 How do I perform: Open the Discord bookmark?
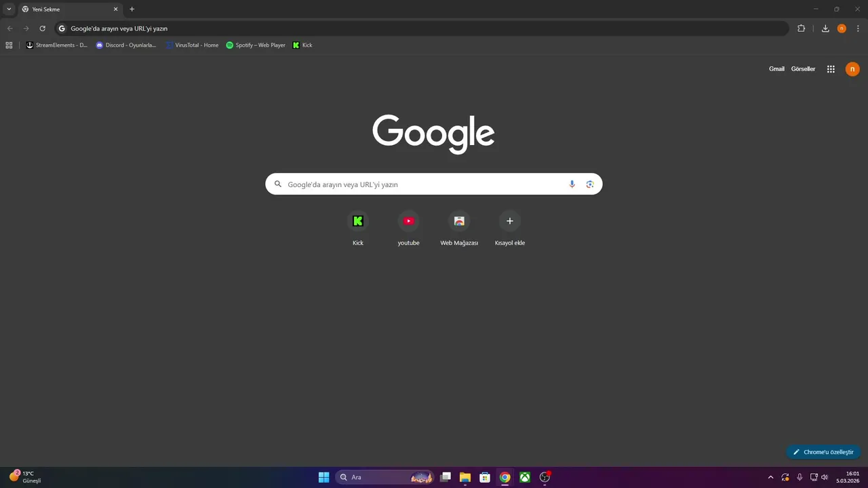126,45
